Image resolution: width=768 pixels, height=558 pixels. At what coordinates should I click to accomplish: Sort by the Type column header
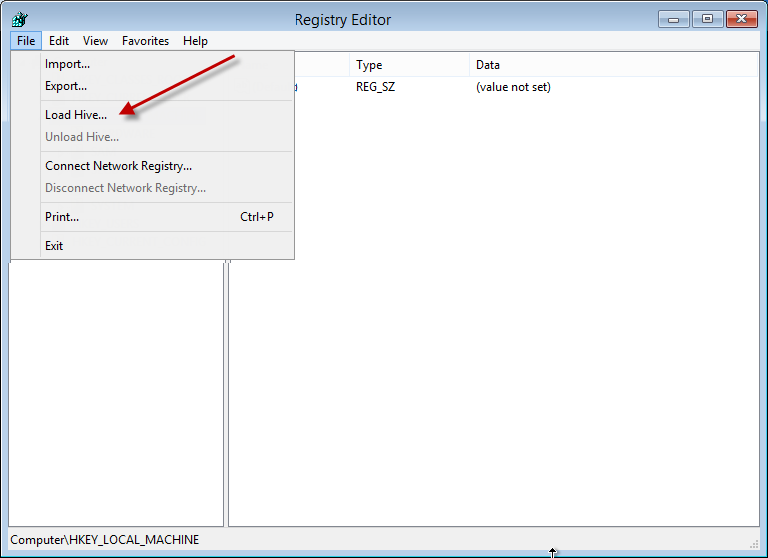[x=369, y=65]
